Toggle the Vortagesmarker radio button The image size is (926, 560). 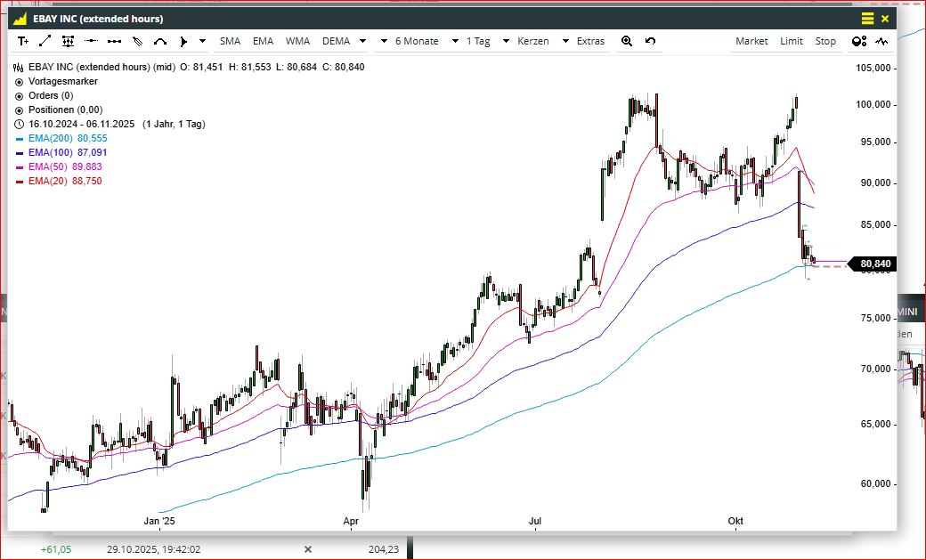click(x=20, y=82)
